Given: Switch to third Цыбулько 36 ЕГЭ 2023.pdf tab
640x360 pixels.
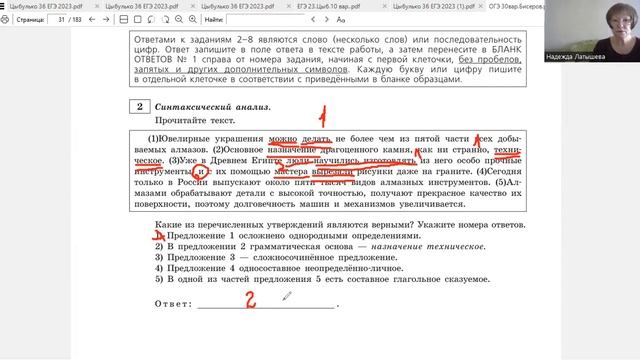Looking at the screenshot, I should [238, 7].
